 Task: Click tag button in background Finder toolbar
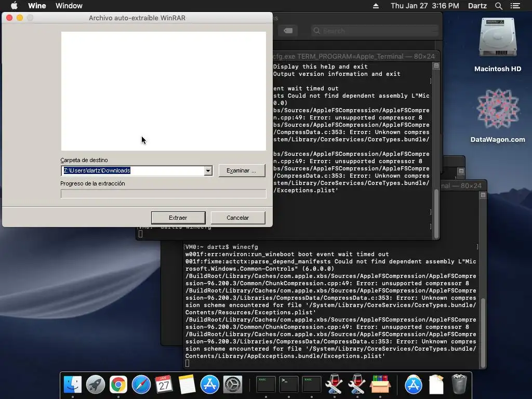tap(288, 31)
